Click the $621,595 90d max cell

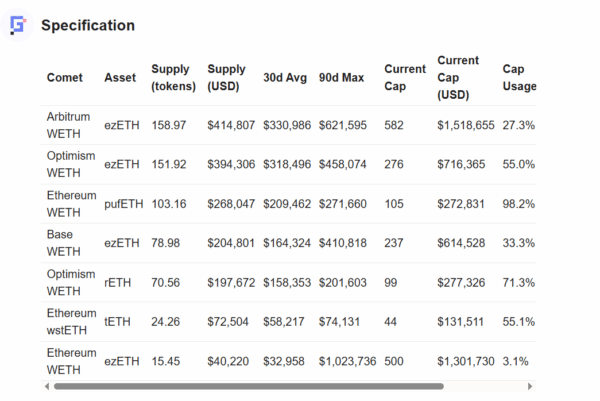[343, 125]
